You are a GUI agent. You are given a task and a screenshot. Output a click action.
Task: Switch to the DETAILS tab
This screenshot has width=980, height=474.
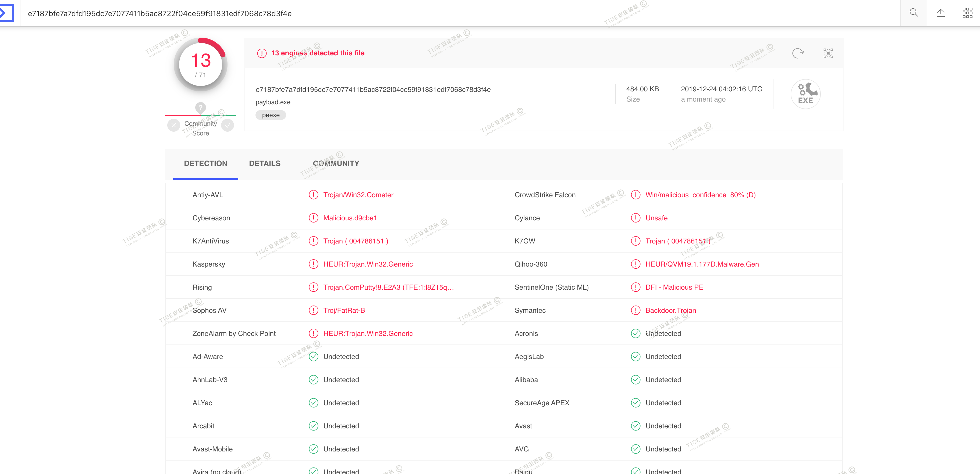tap(264, 163)
